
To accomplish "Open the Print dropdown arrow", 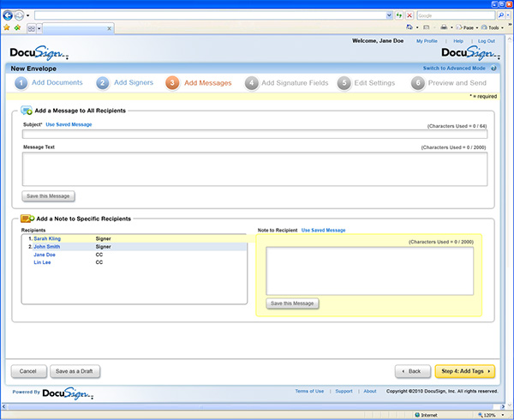I will 451,27.
